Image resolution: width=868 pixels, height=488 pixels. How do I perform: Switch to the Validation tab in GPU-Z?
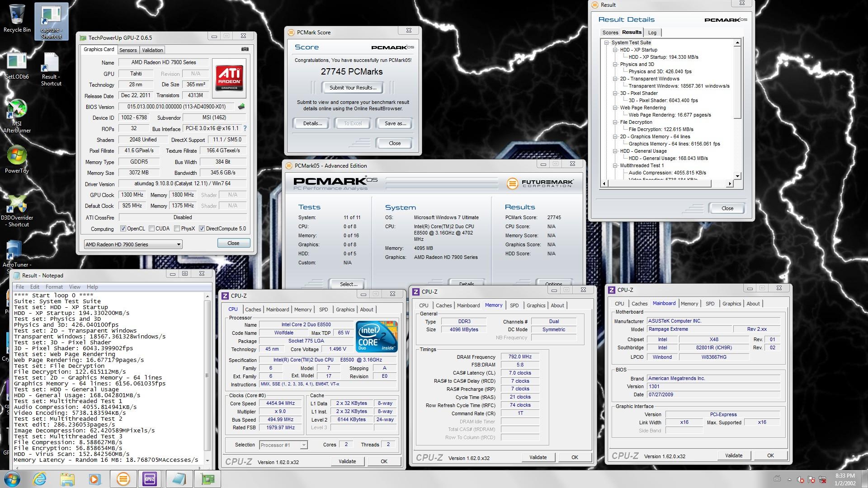point(152,50)
